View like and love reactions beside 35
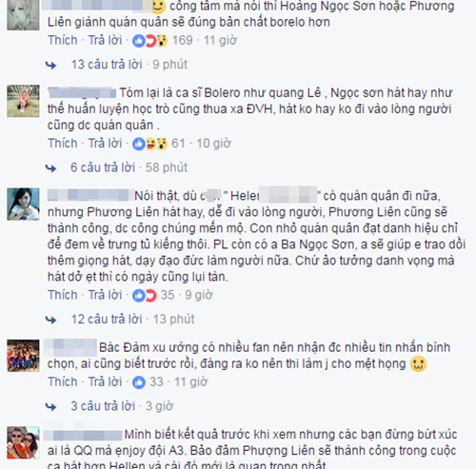 click(145, 296)
